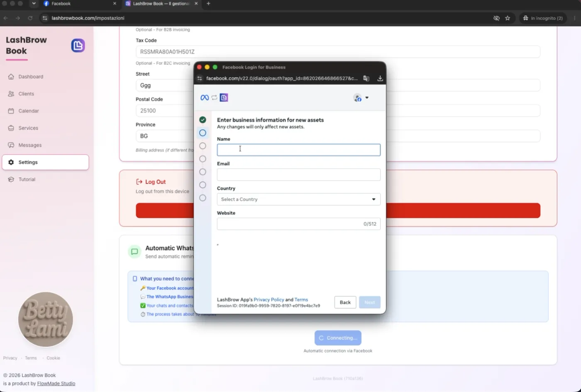Bookmark page with star icon
581x392 pixels.
coord(508,18)
